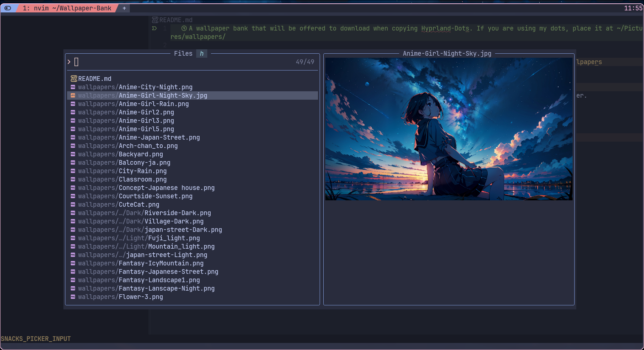The width and height of the screenshot is (644, 350).
Task: Click the icon beside Balcony-ja.png
Action: point(73,162)
